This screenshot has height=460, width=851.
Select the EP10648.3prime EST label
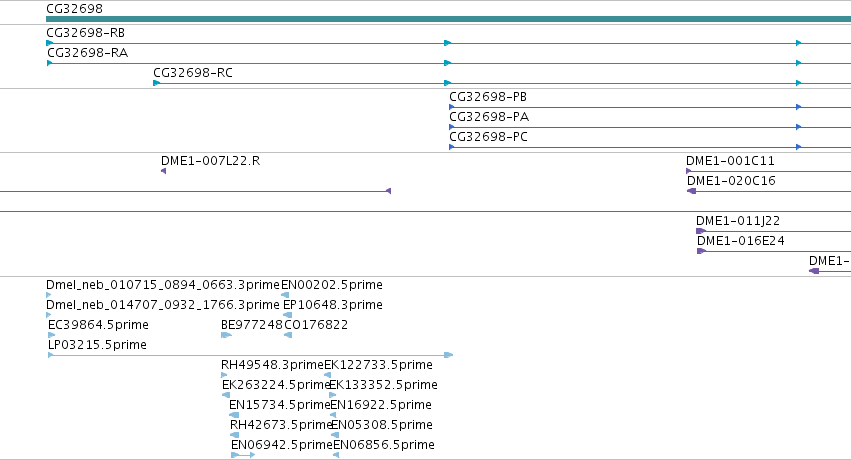click(333, 305)
